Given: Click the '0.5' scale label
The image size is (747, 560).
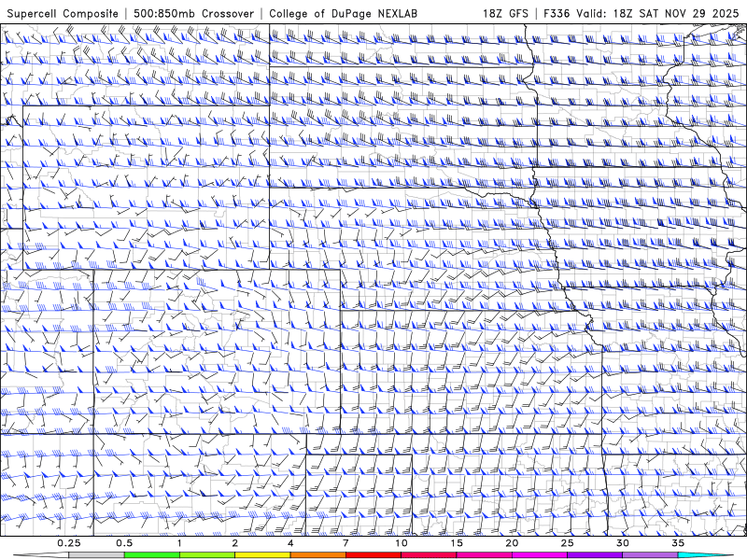Looking at the screenshot, I should (124, 543).
